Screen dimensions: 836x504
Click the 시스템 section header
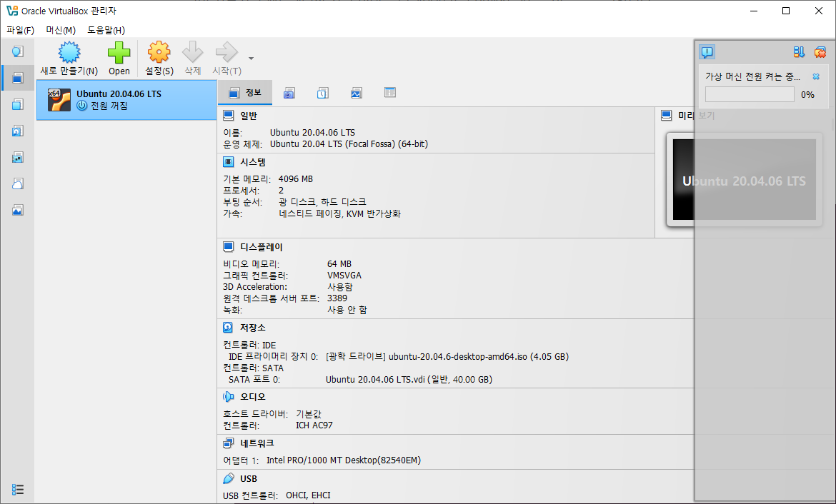[253, 162]
